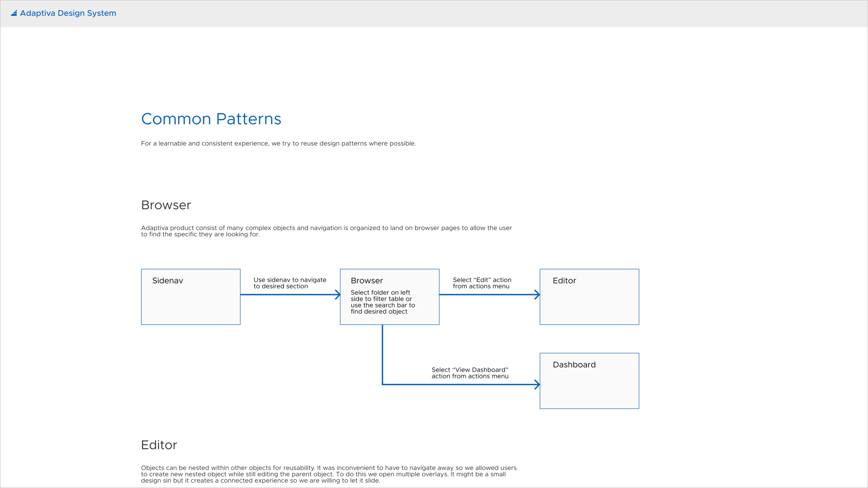Click arrowhead pointing into Dashboard box
Image resolution: width=868 pixels, height=488 pixels.
point(537,385)
